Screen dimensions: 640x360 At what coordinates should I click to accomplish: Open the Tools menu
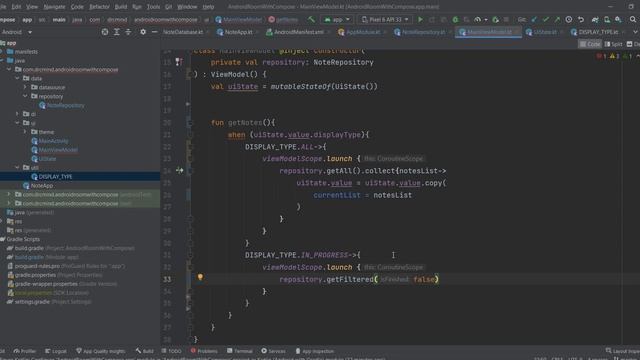point(153,7)
